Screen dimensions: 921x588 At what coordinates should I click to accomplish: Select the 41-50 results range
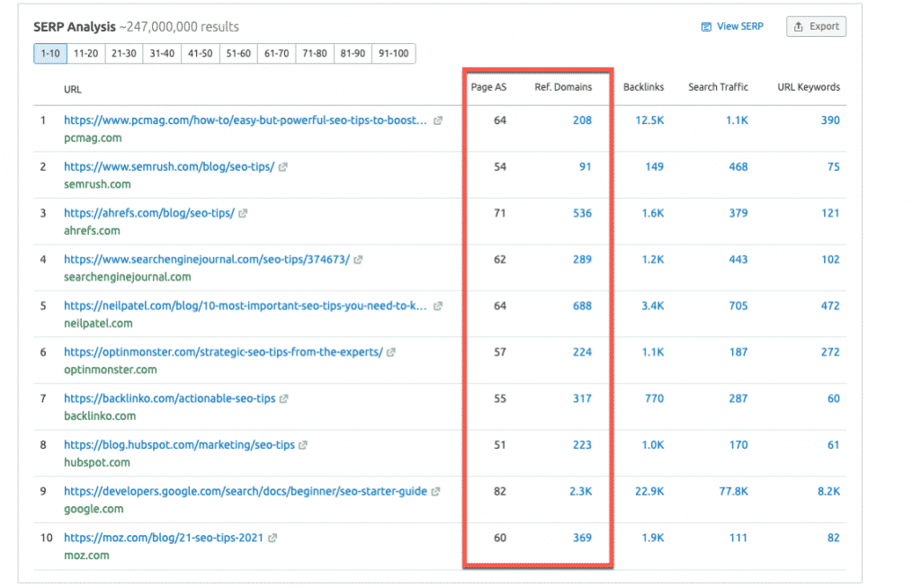point(201,53)
